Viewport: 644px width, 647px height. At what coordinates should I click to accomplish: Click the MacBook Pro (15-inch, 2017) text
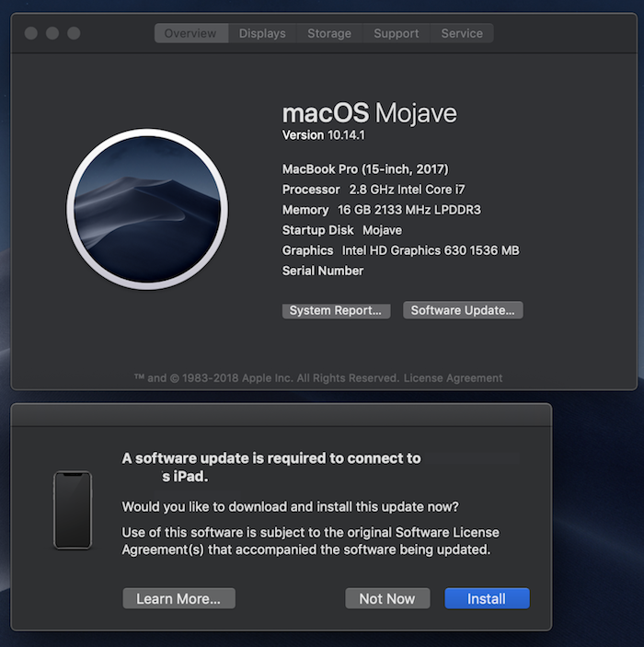pos(365,169)
